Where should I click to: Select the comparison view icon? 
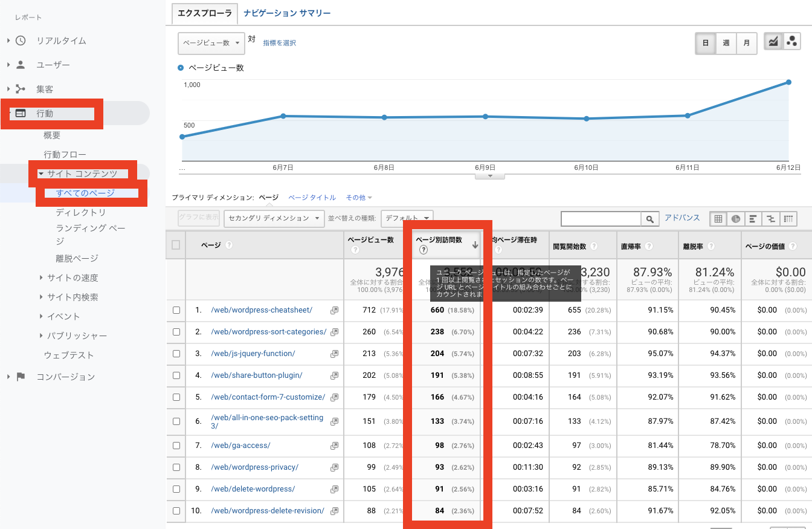(x=771, y=219)
